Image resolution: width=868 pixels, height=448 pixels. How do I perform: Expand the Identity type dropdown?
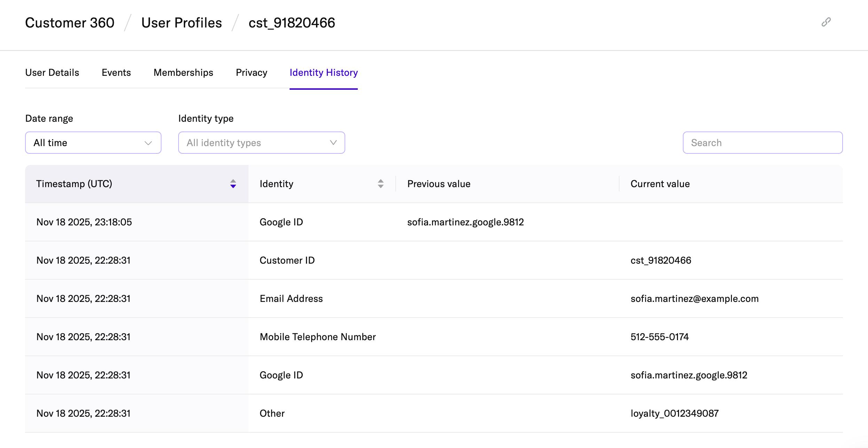click(x=261, y=143)
